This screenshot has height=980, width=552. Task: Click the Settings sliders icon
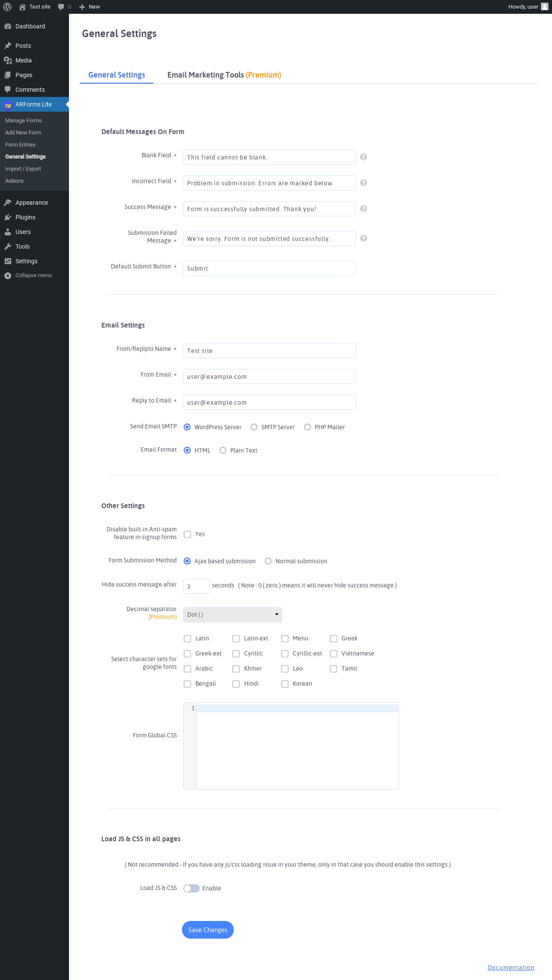(8, 261)
